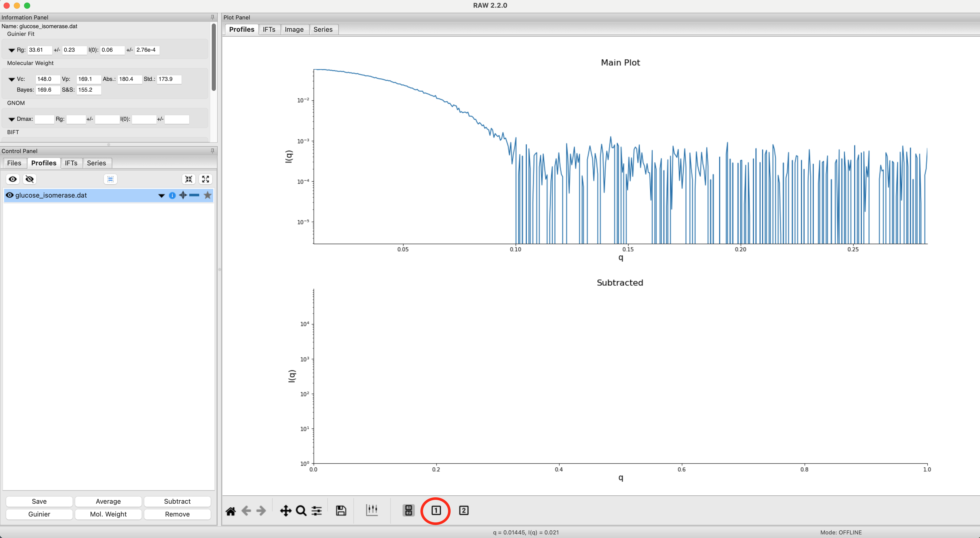Expand the glucose_isomerase.dat item dropdown arrow
980x538 pixels.
click(x=161, y=196)
